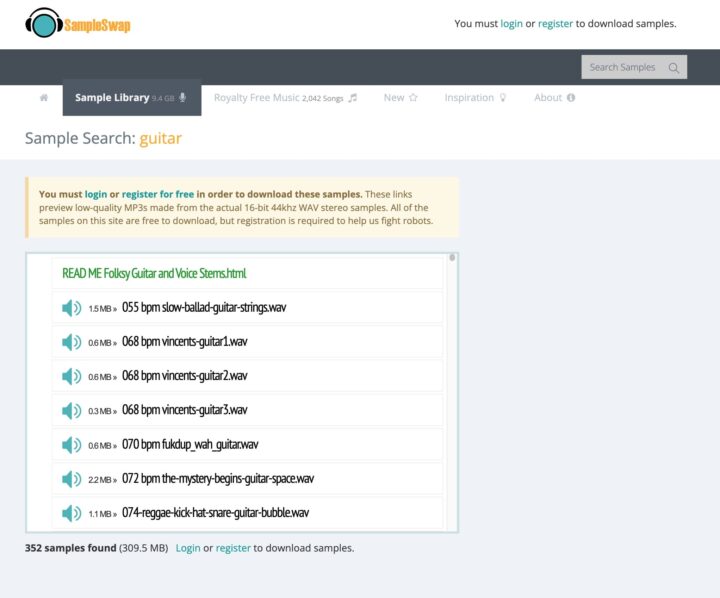Click the magnifier icon in search box

(x=674, y=68)
